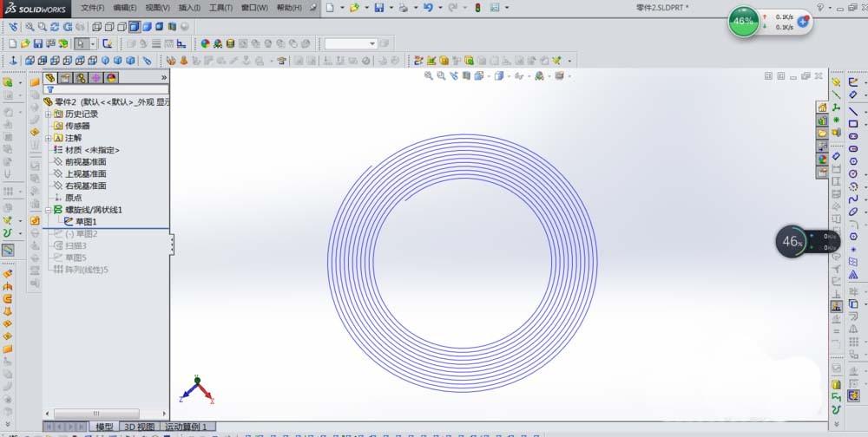Expand the 历史记录 tree node

[48, 114]
